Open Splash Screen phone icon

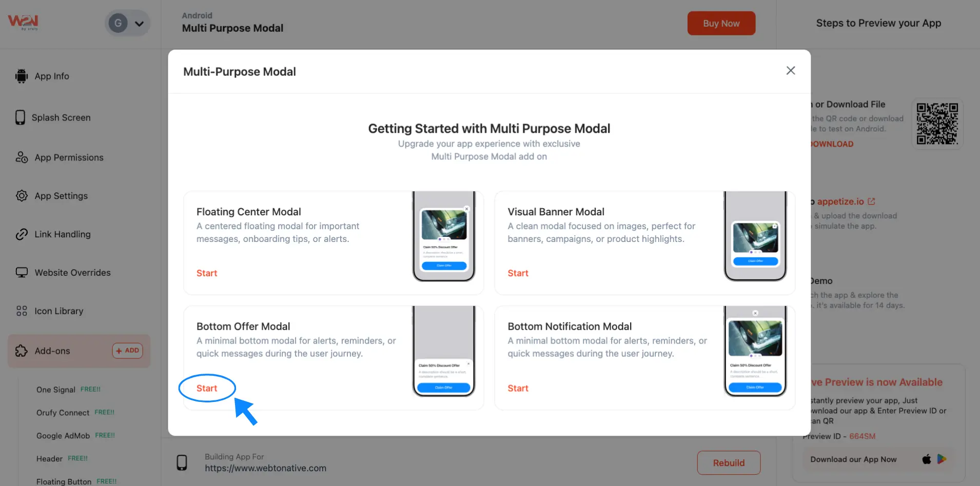tap(20, 117)
